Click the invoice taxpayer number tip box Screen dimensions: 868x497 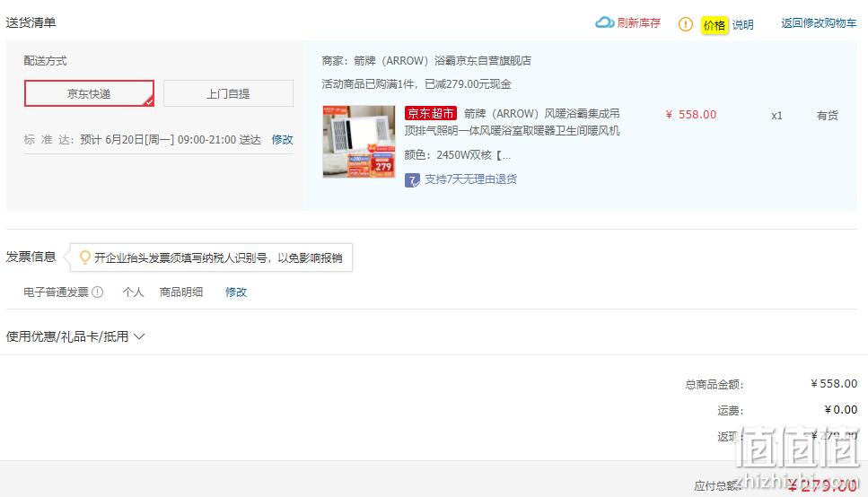pos(211,257)
